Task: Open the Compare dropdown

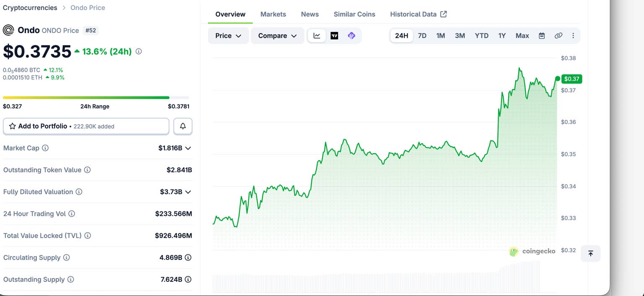Action: [x=278, y=36]
